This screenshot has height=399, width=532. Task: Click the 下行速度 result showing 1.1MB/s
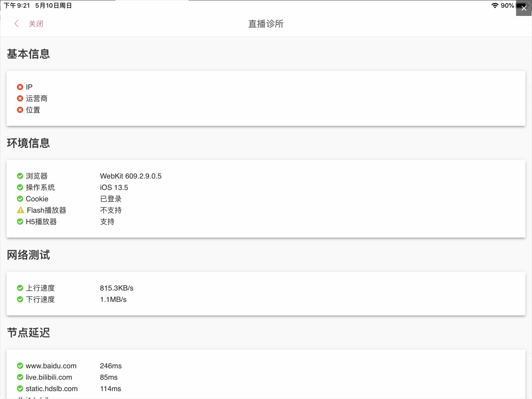[x=114, y=299]
